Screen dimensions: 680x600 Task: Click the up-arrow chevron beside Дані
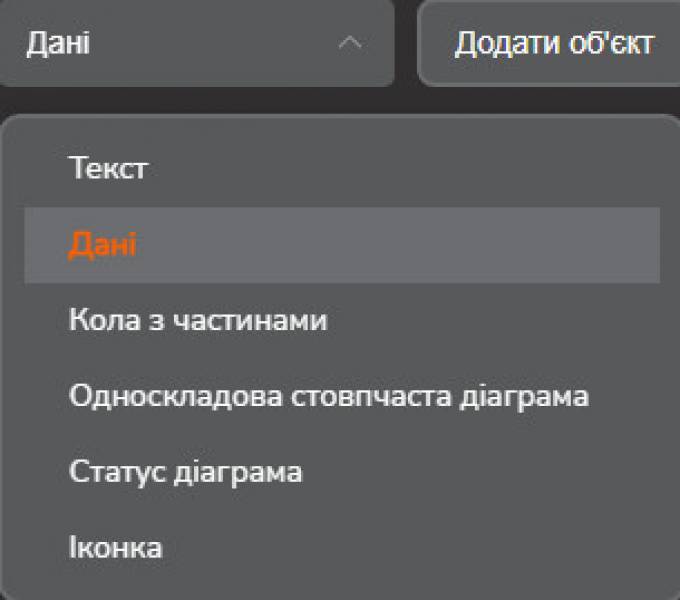[349, 43]
